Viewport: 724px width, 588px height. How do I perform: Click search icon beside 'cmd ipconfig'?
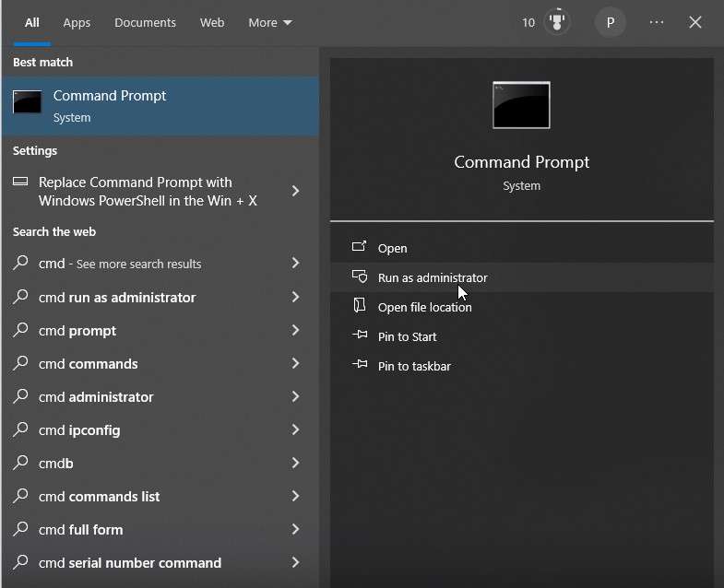click(x=20, y=429)
